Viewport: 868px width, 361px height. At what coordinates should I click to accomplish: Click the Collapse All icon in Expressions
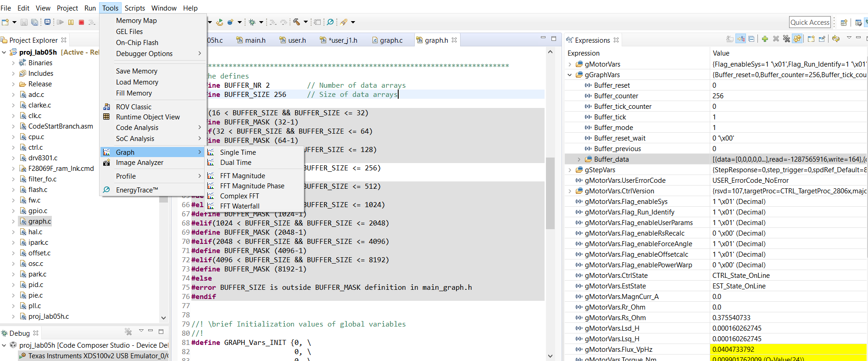coord(751,39)
